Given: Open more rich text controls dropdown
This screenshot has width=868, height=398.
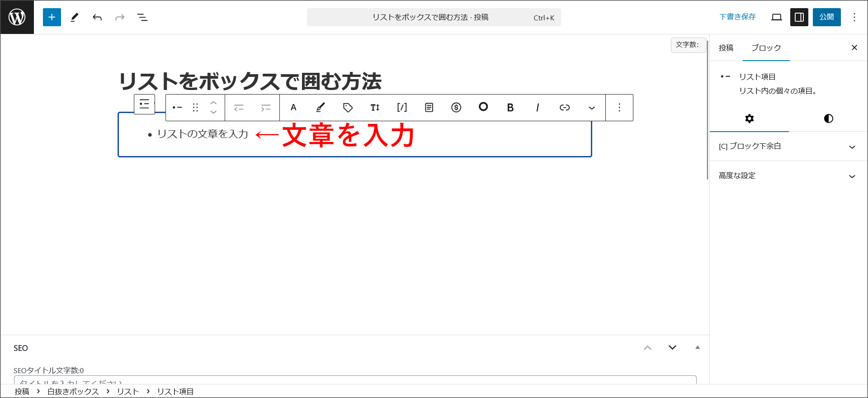Looking at the screenshot, I should point(592,108).
